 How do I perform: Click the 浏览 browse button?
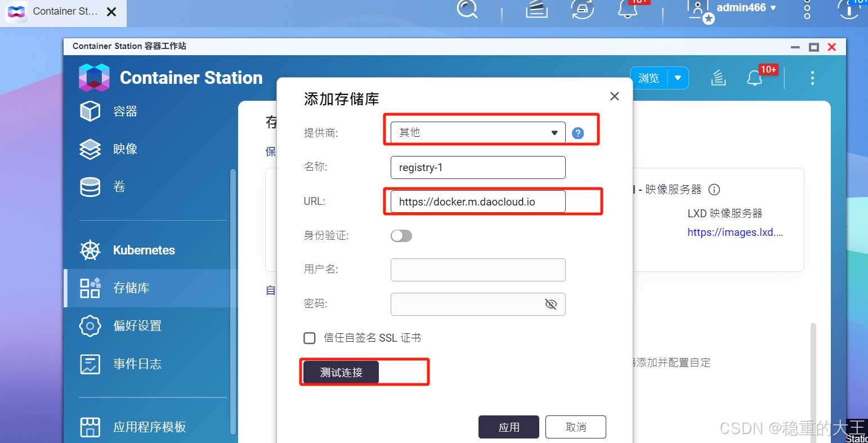[x=649, y=78]
